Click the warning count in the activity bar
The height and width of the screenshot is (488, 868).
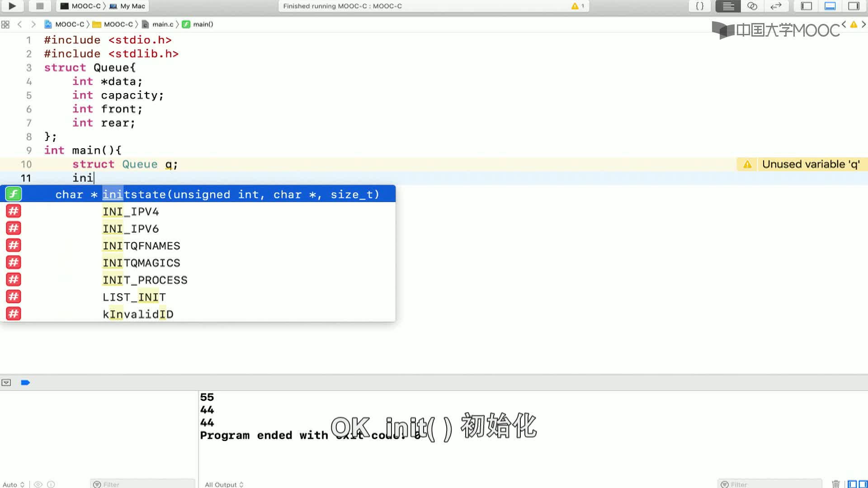(x=578, y=6)
